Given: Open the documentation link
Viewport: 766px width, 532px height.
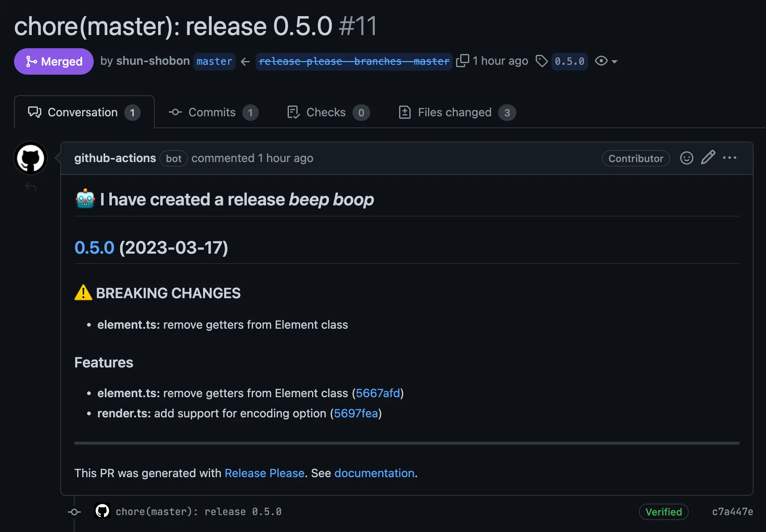Looking at the screenshot, I should (374, 473).
